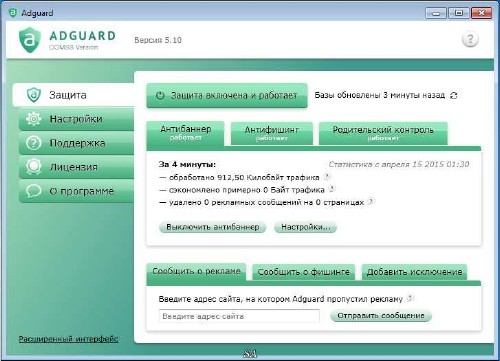The height and width of the screenshot is (361, 500).
Task: Switch to the Антифишинг tab
Action: [272, 133]
